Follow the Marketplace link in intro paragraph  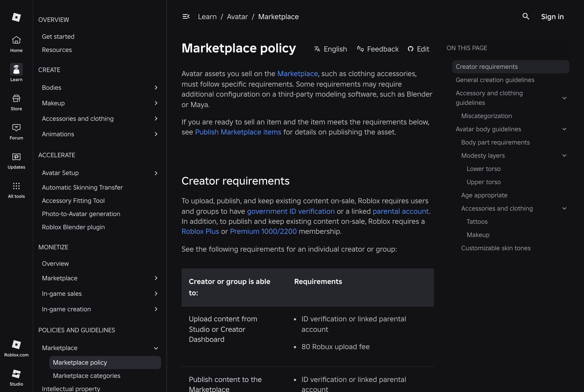(297, 74)
